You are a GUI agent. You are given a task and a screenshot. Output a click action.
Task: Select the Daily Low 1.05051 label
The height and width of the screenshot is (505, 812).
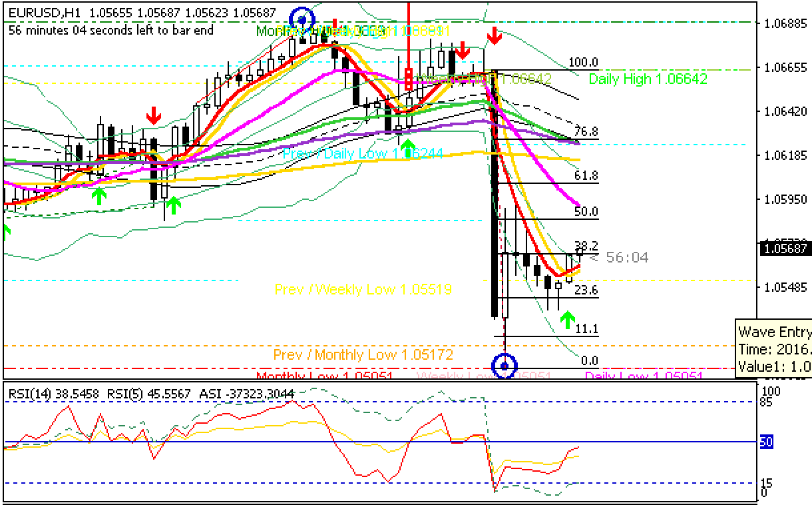[644, 376]
